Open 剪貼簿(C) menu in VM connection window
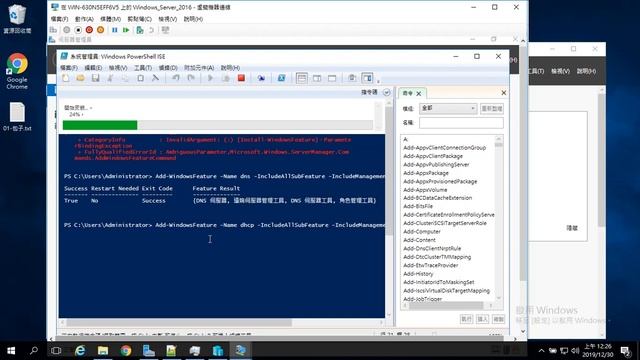The width and height of the screenshot is (640, 360). (139, 19)
